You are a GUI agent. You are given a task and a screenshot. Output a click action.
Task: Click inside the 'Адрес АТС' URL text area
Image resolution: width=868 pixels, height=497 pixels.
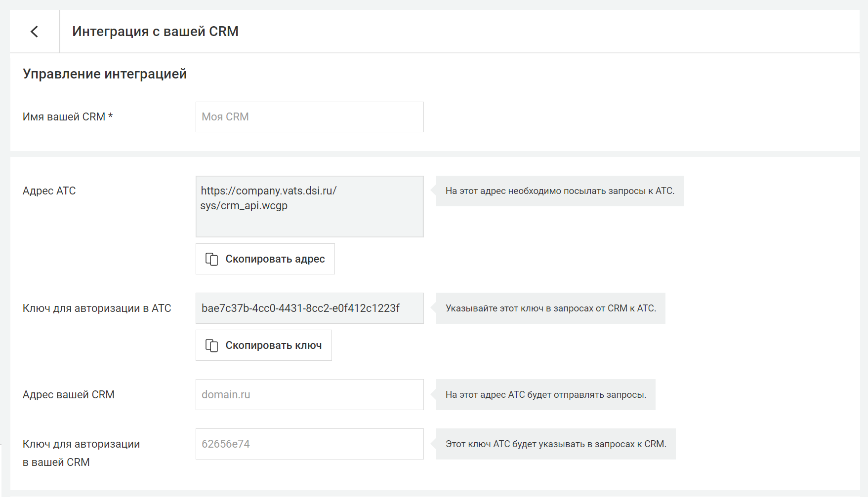point(309,206)
